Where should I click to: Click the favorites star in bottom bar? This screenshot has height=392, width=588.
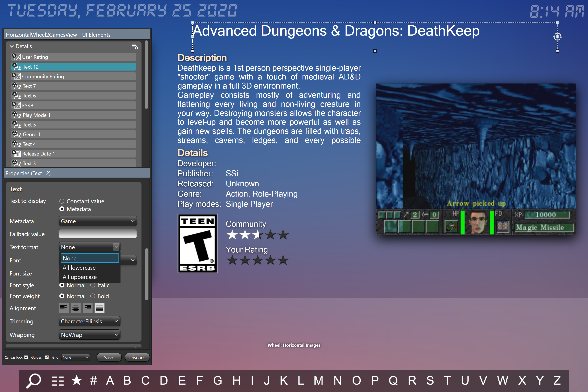[x=77, y=380]
